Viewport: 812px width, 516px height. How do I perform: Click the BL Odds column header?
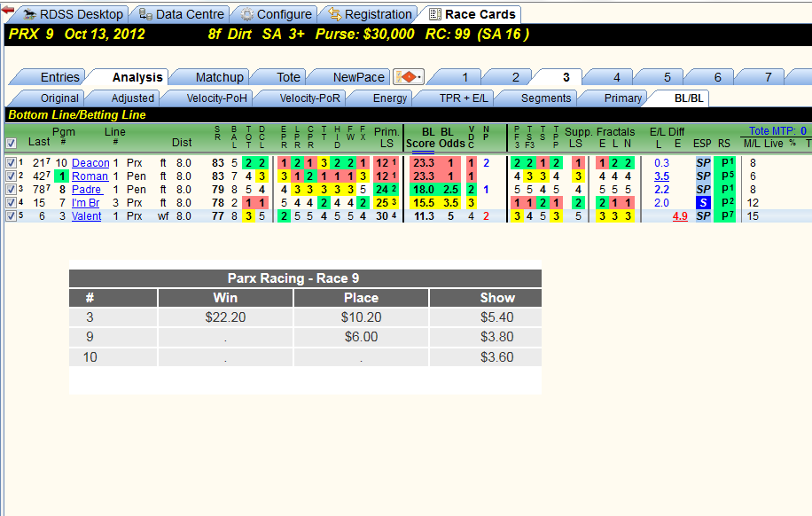pyautogui.click(x=451, y=137)
